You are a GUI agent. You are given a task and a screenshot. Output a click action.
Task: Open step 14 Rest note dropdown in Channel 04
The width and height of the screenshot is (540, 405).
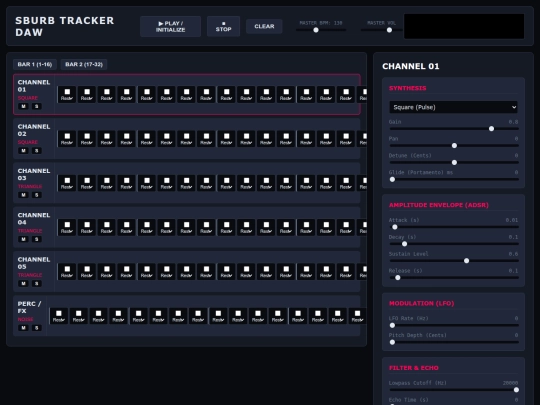tap(326, 231)
